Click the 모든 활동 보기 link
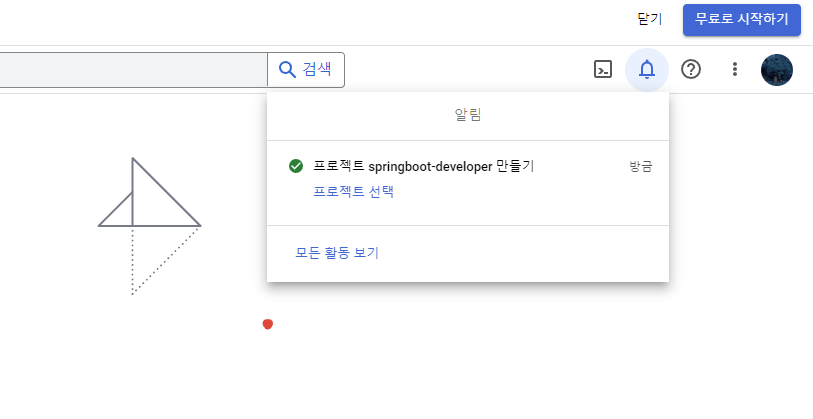 click(x=337, y=253)
